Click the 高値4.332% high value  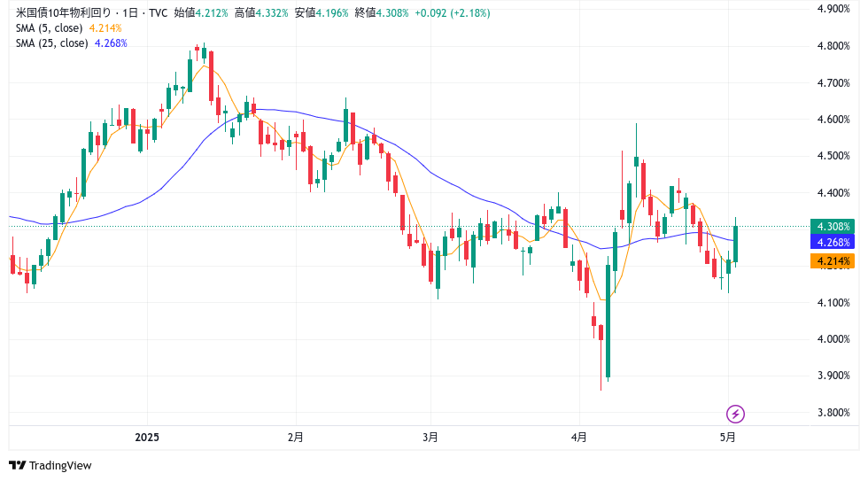coord(261,12)
